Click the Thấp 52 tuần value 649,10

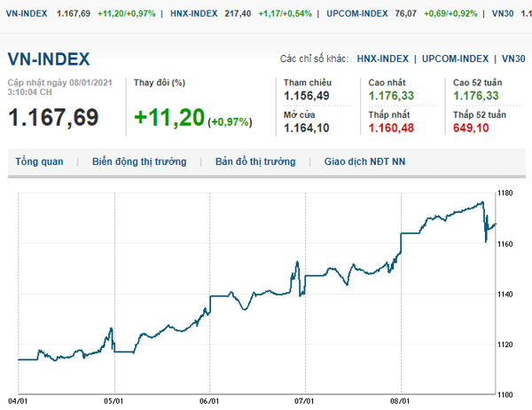click(470, 129)
